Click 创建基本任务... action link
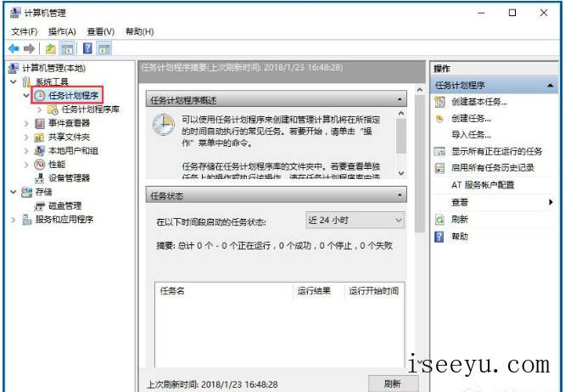Image resolution: width=565 pixels, height=392 pixels. click(x=479, y=102)
